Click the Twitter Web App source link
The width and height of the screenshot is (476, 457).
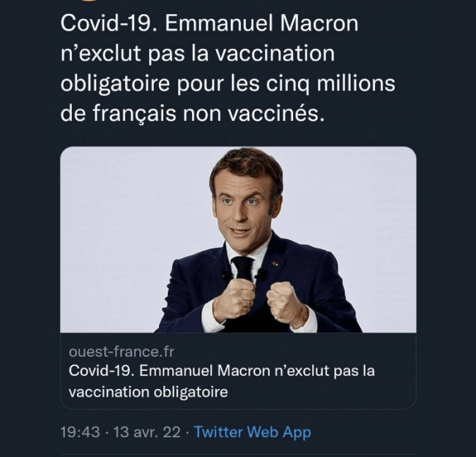tap(253, 432)
